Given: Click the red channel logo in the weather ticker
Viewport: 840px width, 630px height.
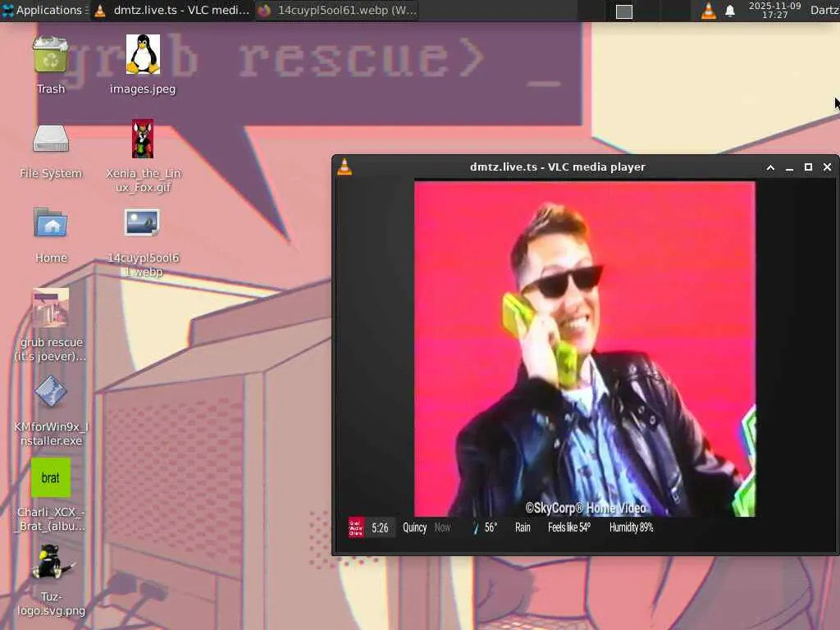Looking at the screenshot, I should coord(356,527).
